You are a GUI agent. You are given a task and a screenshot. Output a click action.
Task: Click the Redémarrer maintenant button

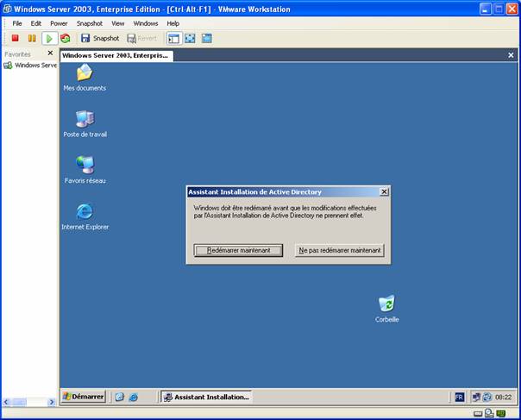pyautogui.click(x=238, y=250)
